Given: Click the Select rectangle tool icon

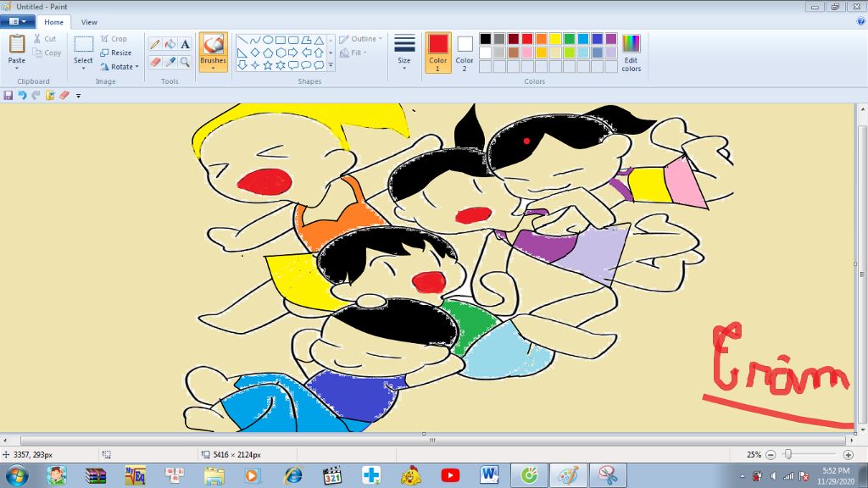Looking at the screenshot, I should 84,44.
